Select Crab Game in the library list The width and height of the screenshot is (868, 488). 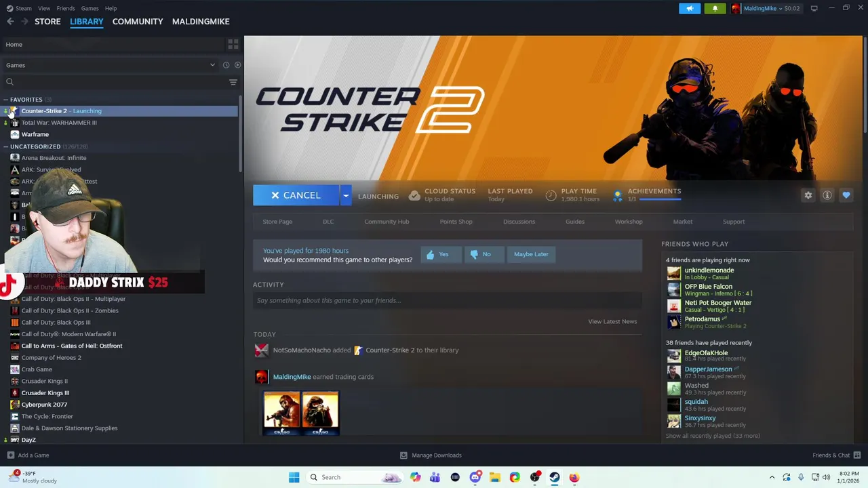point(37,369)
